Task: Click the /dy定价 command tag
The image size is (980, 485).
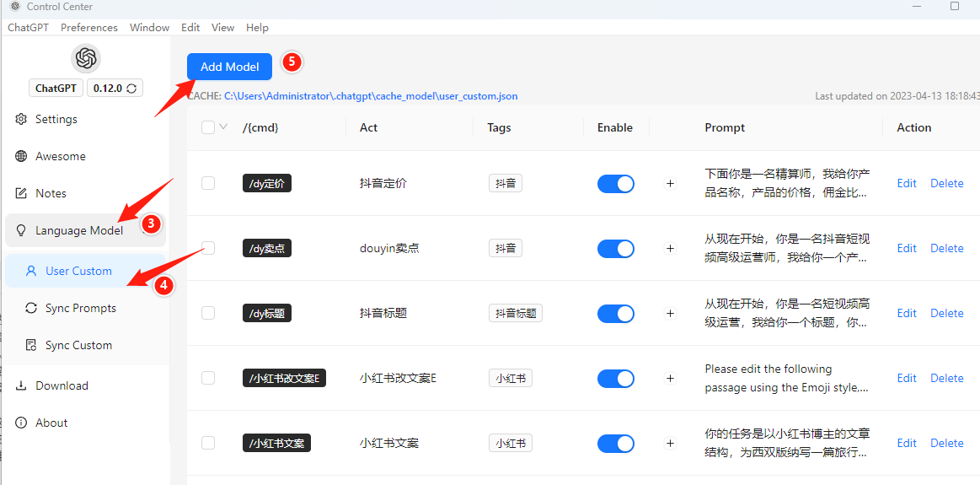Action: (267, 183)
